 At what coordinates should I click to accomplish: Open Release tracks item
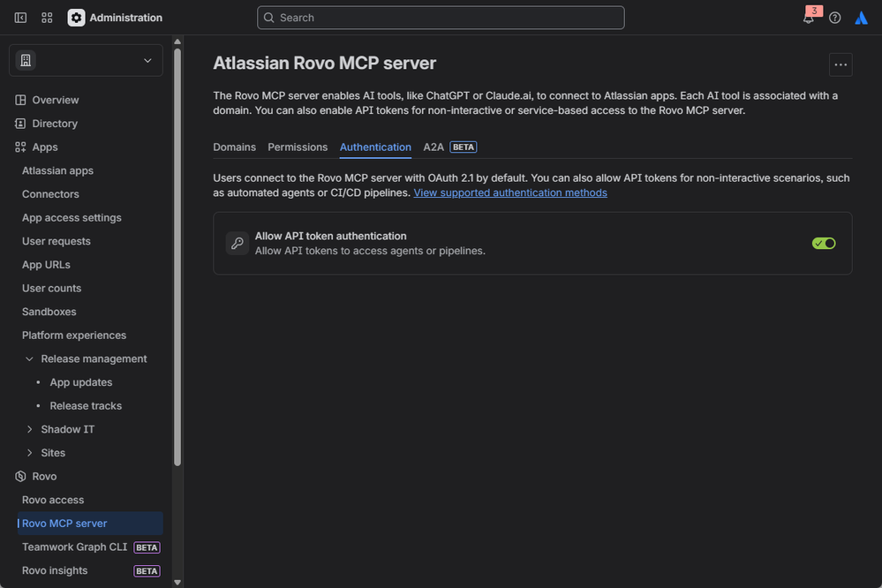(x=86, y=406)
